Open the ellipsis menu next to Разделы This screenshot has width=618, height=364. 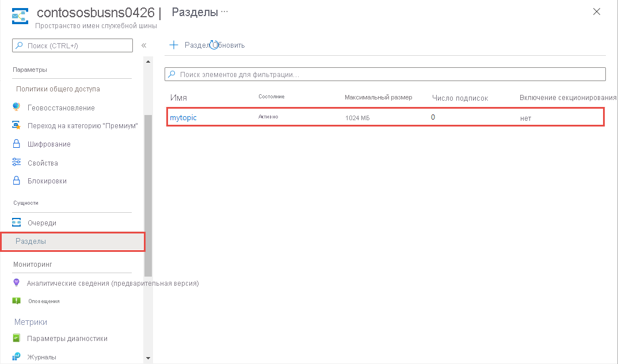(x=224, y=12)
